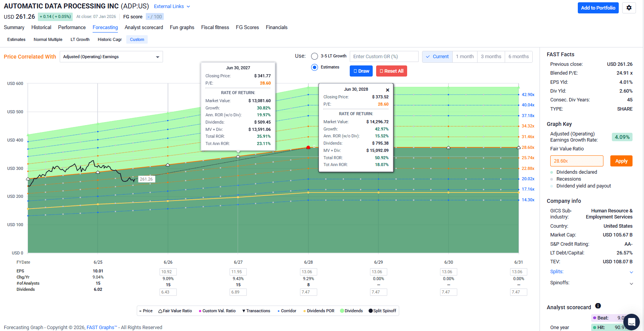This screenshot has height=331, width=644.
Task: Expand the External Links dropdown
Action: (x=172, y=7)
